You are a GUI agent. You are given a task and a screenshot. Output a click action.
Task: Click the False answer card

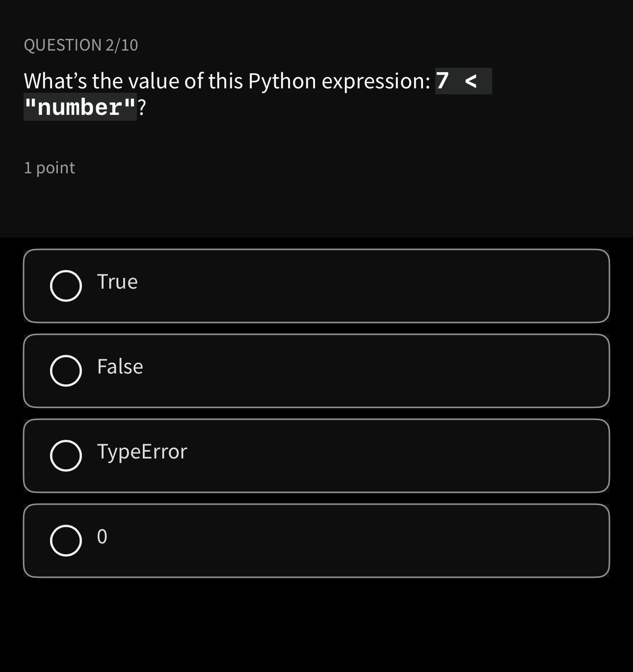[316, 370]
